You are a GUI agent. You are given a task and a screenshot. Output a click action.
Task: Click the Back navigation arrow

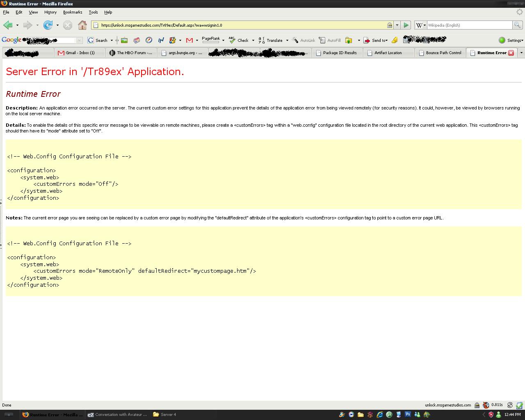pos(8,25)
